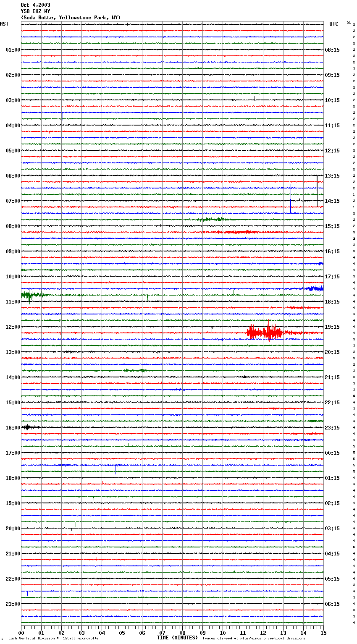Click the 'MST' column heading

pyautogui.click(x=4, y=24)
